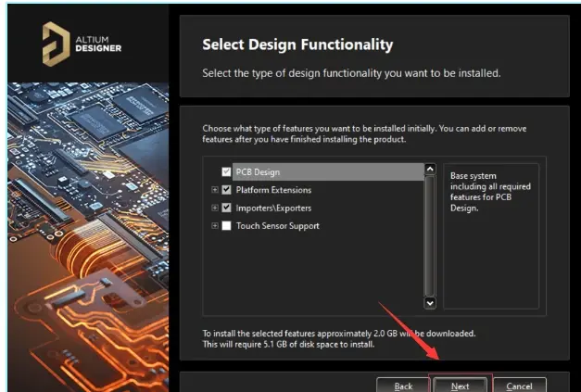The width and height of the screenshot is (581, 392).
Task: Click the feature list scroll up arrow
Action: [430, 170]
